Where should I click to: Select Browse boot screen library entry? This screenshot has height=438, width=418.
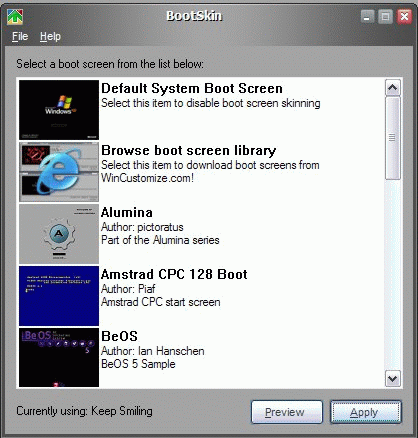click(x=189, y=151)
